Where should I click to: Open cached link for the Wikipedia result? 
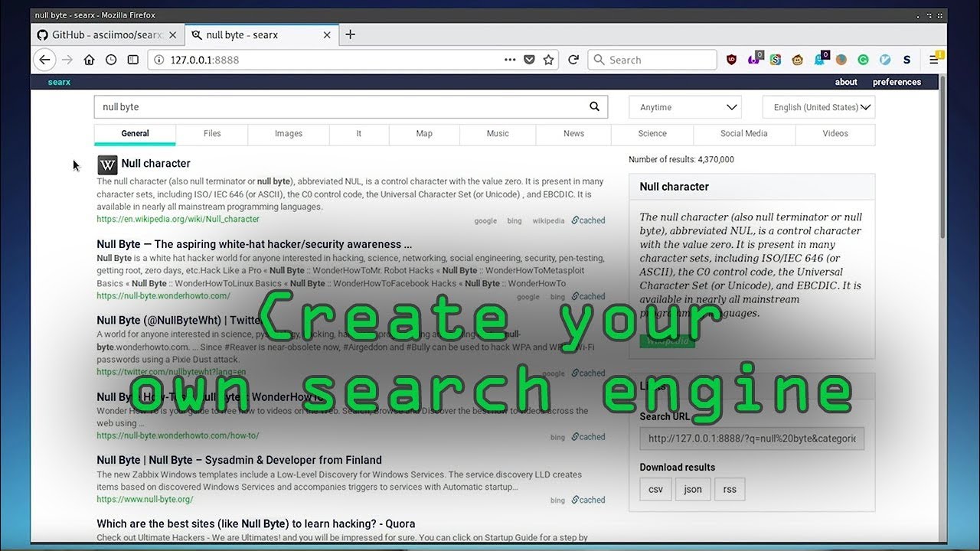point(588,220)
